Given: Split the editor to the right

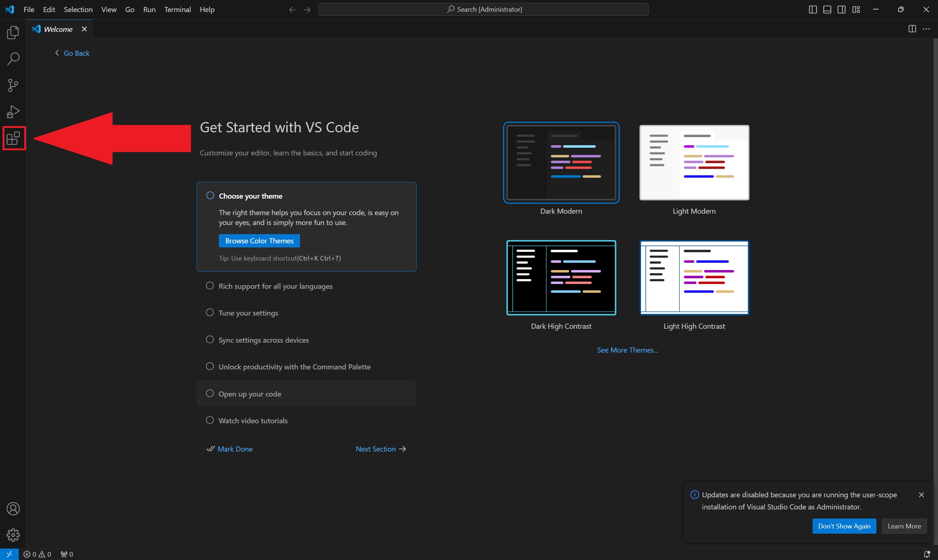Looking at the screenshot, I should 912,29.
